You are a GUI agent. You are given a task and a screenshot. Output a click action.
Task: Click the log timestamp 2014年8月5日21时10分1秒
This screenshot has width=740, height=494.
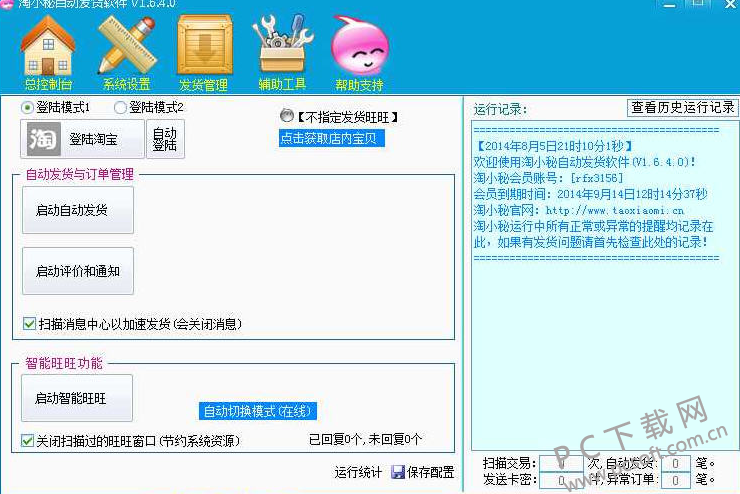click(x=555, y=146)
